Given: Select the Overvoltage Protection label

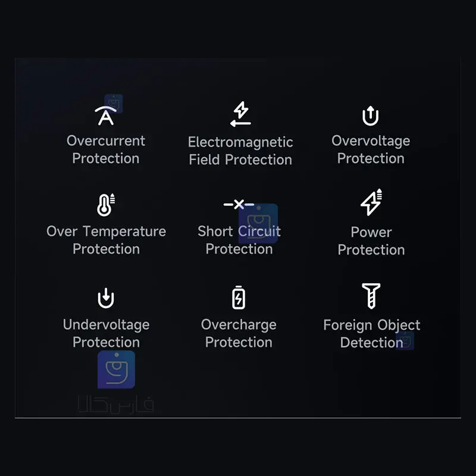Looking at the screenshot, I should (x=371, y=149).
